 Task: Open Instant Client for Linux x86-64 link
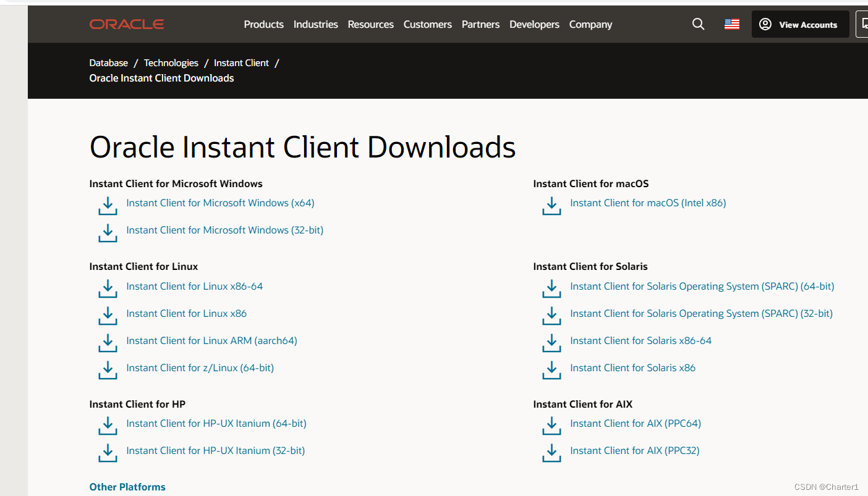195,286
